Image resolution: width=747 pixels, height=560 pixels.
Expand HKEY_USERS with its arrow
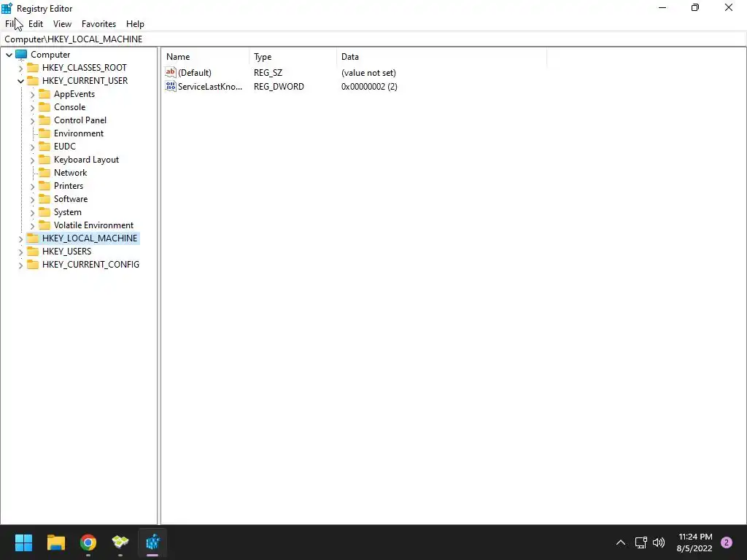(x=20, y=252)
